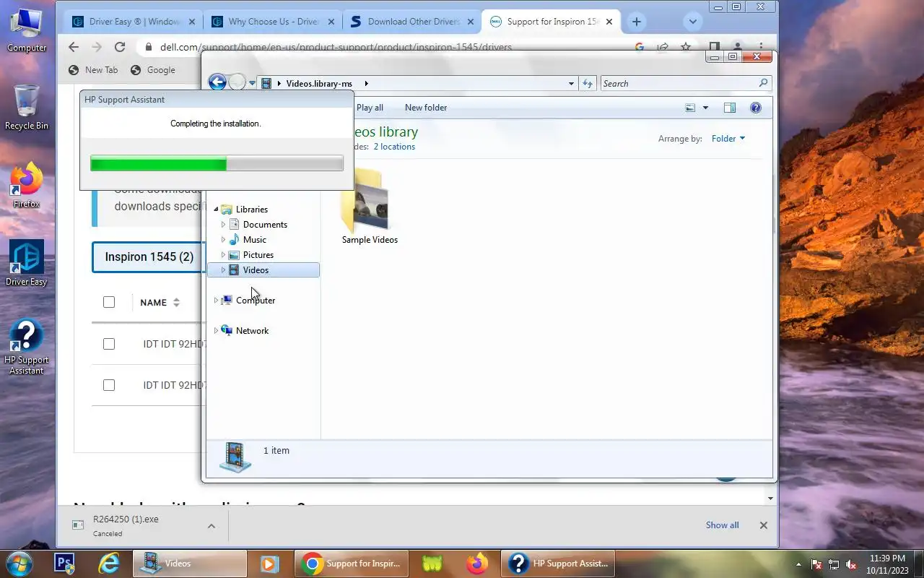Viewport: 924px width, 578px height.
Task: Click the HP installation progress bar
Action: pyautogui.click(x=217, y=163)
